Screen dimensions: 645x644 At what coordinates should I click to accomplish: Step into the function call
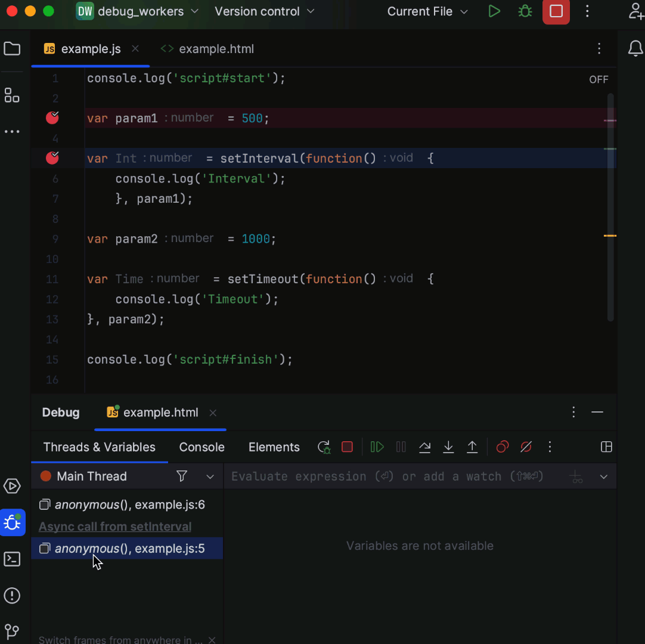(448, 447)
